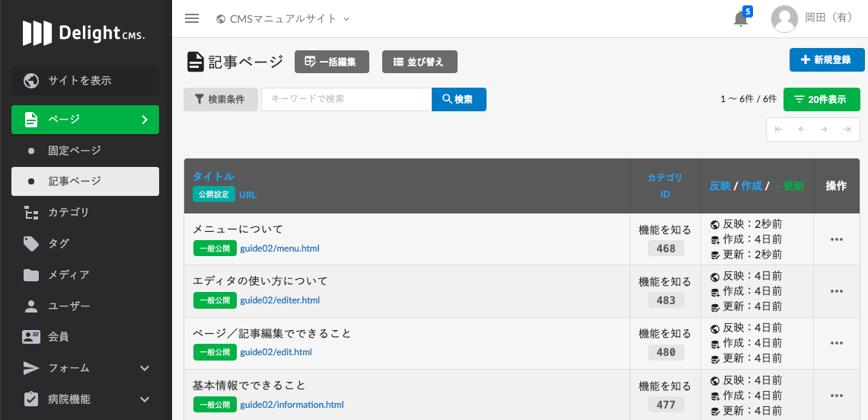Open three-dot actions for メニューについて
The width and height of the screenshot is (868, 420).
point(837,239)
